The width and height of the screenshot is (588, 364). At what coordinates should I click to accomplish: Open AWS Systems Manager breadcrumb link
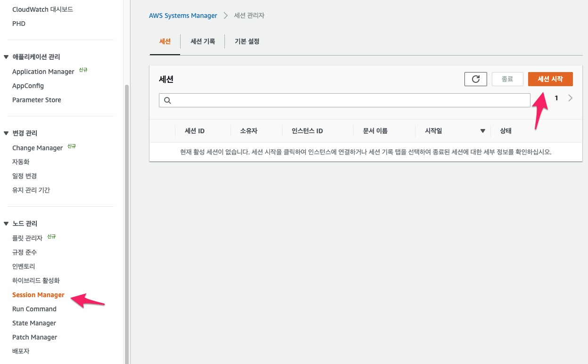click(x=183, y=16)
